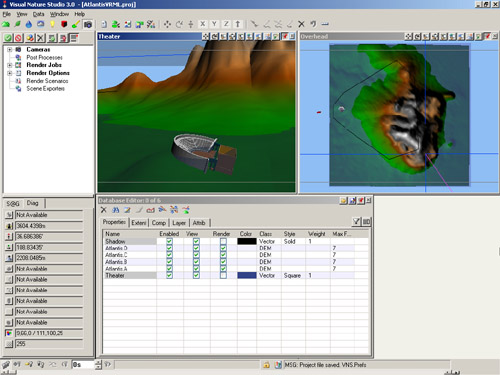Click the blue color swatch for Theater
This screenshot has height=375, width=500.
pos(247,275)
